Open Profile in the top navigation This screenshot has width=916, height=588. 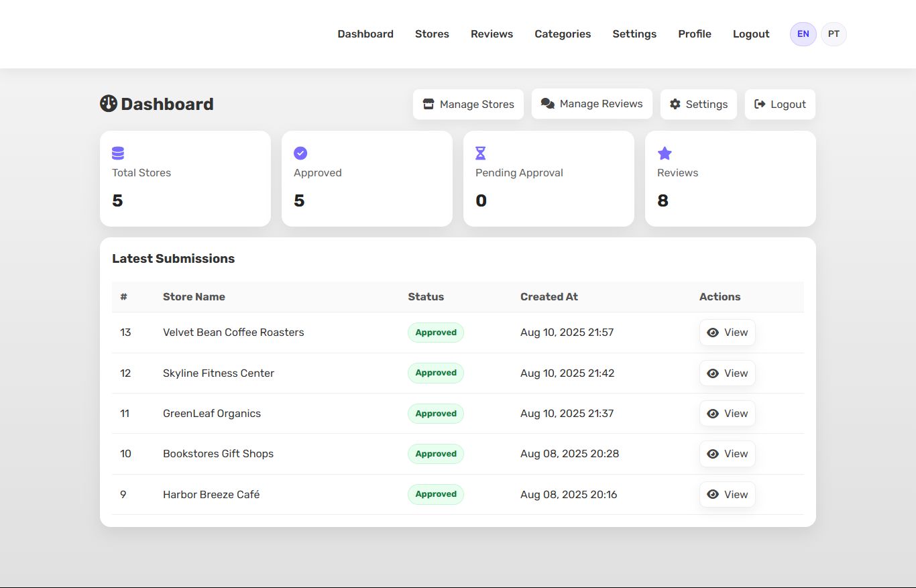pyautogui.click(x=694, y=34)
